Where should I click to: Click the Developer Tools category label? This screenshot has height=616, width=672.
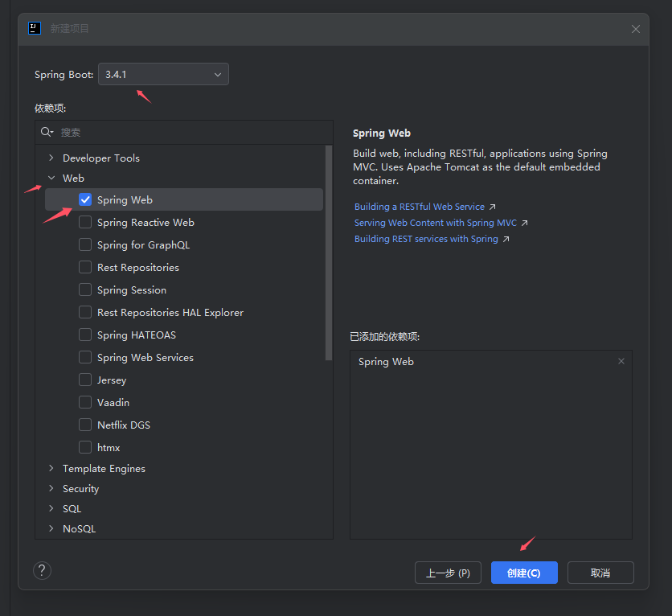(101, 158)
